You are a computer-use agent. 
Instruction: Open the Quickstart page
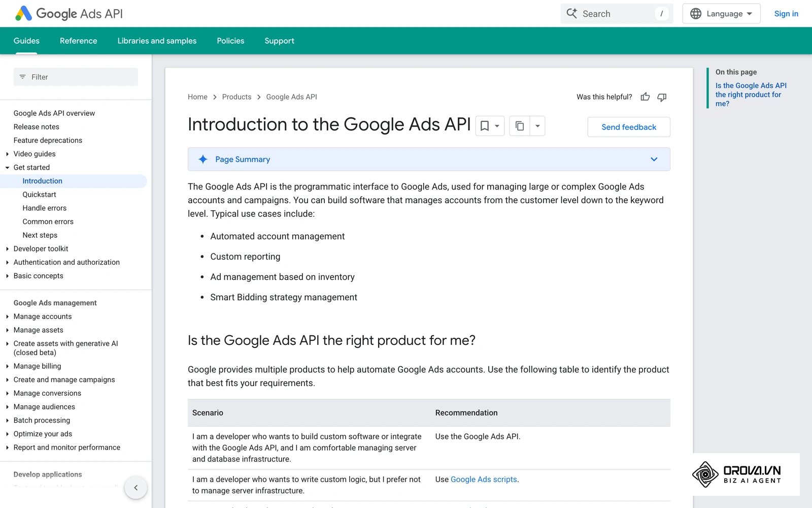pos(40,195)
